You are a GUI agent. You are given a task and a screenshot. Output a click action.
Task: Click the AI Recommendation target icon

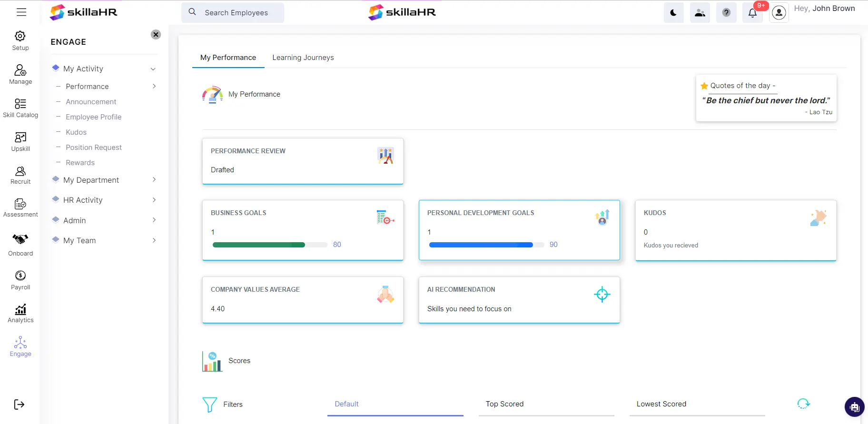click(602, 295)
